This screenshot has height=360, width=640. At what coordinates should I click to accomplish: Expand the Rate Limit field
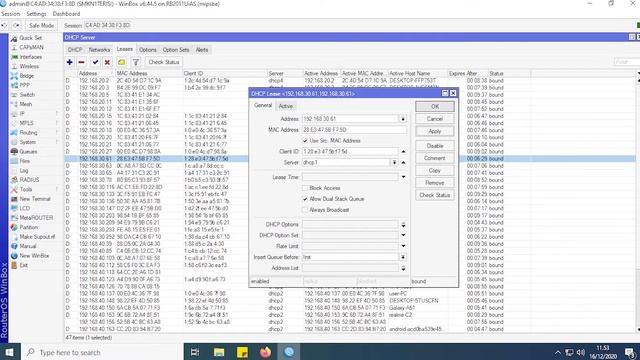pos(403,246)
